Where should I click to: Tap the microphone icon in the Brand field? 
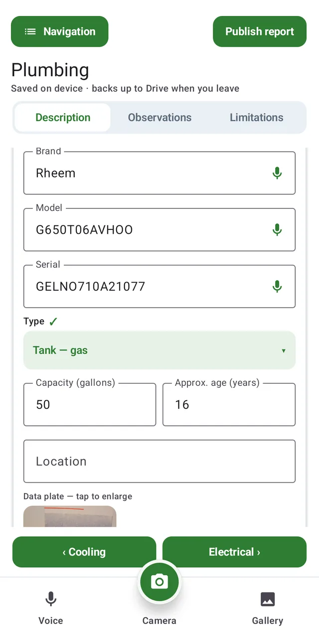(277, 173)
